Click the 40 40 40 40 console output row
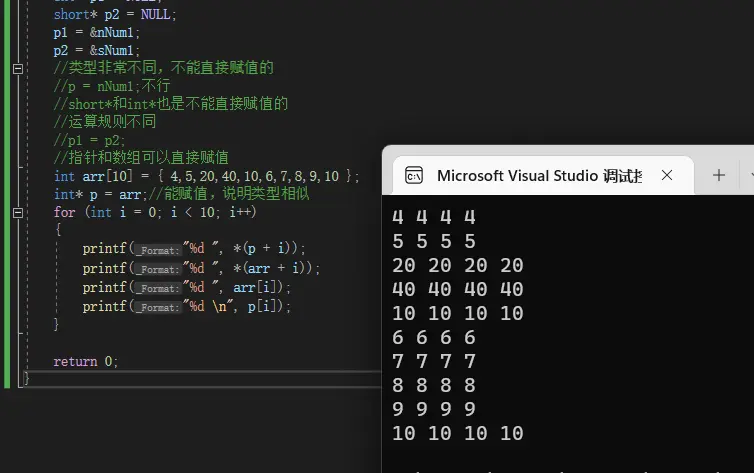This screenshot has width=754, height=473. tap(458, 289)
